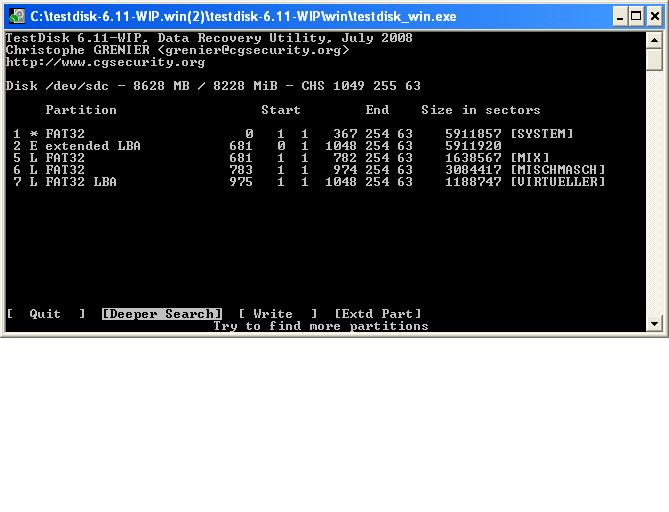Click 'Try to find more partitions' hint
Image resolution: width=669 pixels, height=512 pixels.
click(x=321, y=326)
